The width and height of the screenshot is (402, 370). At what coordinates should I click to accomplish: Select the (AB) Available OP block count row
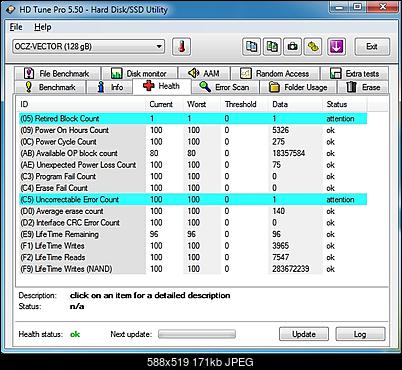[193, 153]
